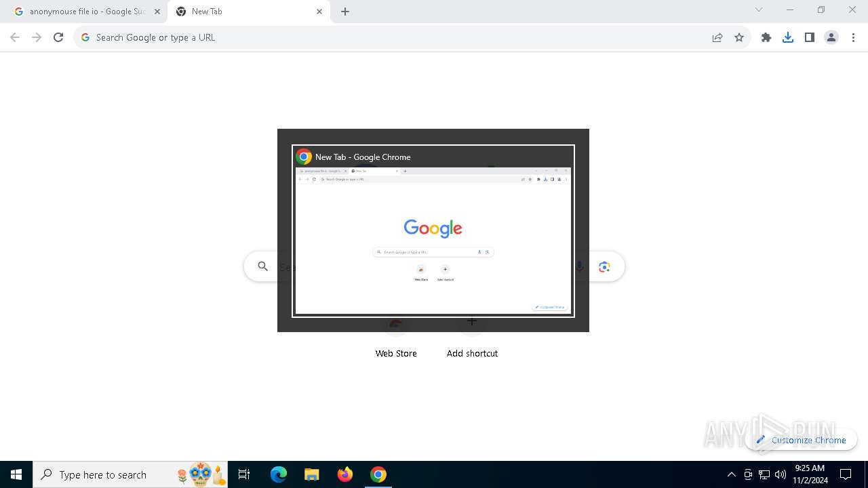Show hidden system tray icons
Image resolution: width=868 pixels, height=488 pixels.
click(731, 474)
